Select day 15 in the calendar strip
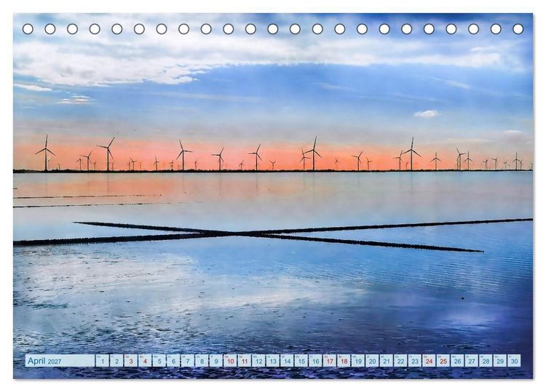Viewport: 546px width, 392px height. [x=301, y=361]
